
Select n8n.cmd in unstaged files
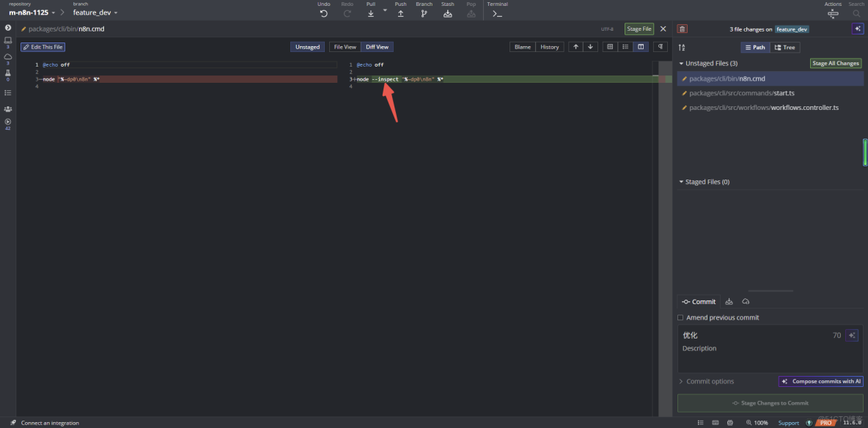(770, 78)
